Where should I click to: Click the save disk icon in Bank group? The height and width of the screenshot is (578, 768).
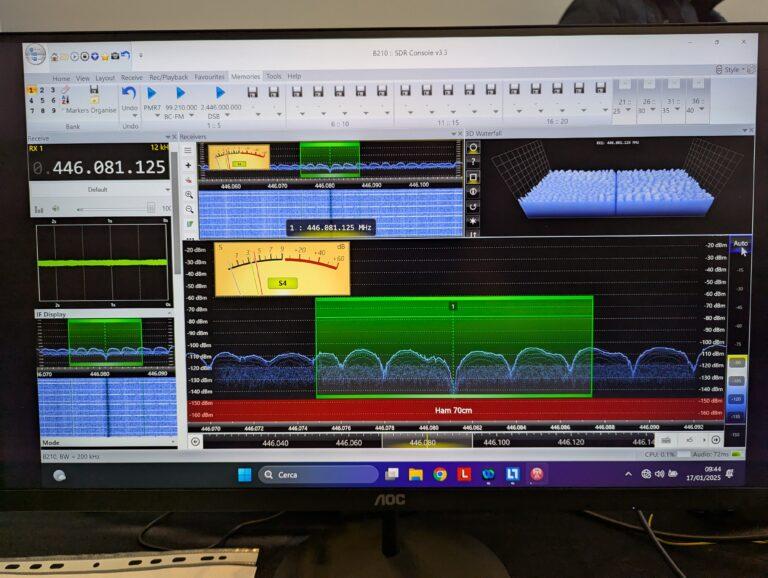(x=94, y=89)
